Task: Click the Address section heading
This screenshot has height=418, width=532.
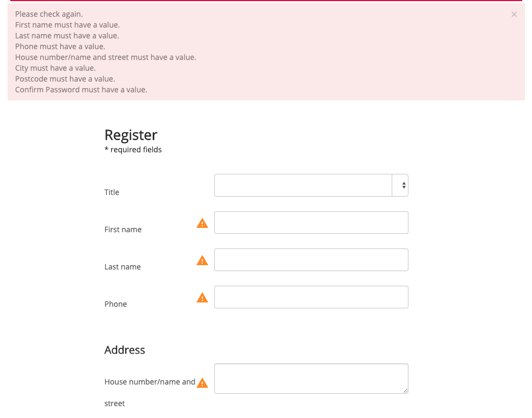Action: (x=125, y=350)
